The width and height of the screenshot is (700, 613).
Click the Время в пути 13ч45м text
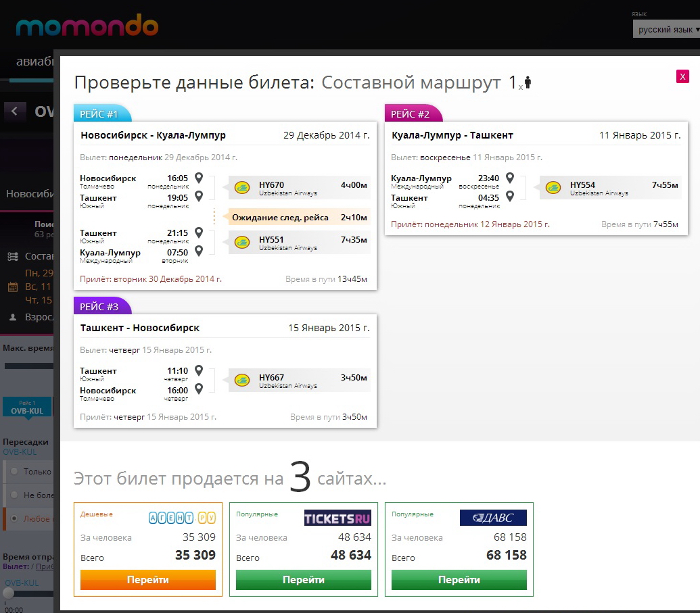point(327,279)
